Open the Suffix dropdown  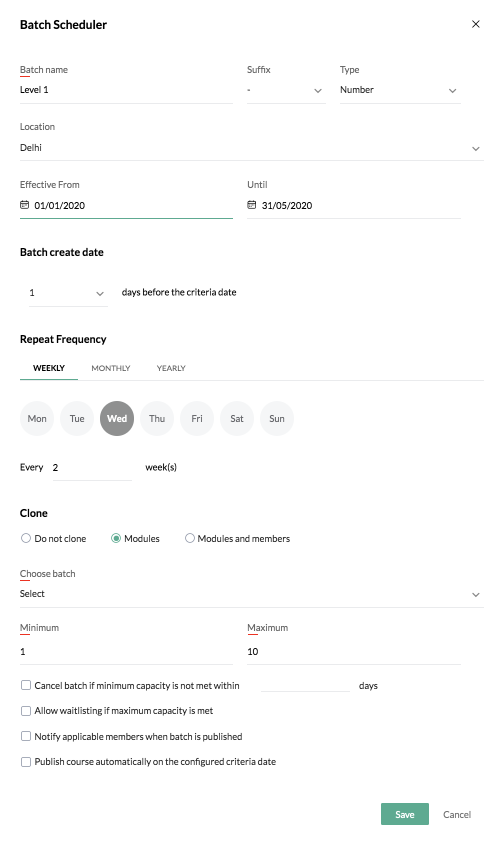click(286, 90)
